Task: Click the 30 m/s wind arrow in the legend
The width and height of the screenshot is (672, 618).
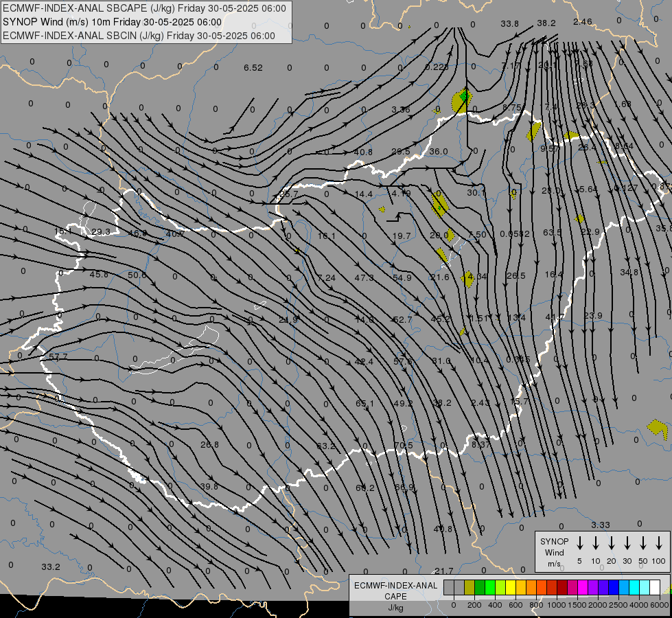Action: tap(627, 543)
